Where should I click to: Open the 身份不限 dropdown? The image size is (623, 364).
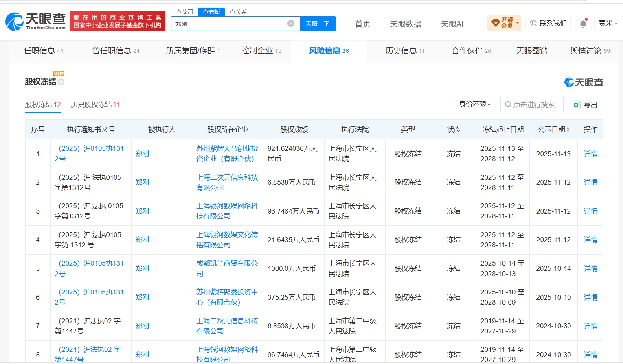(x=474, y=105)
